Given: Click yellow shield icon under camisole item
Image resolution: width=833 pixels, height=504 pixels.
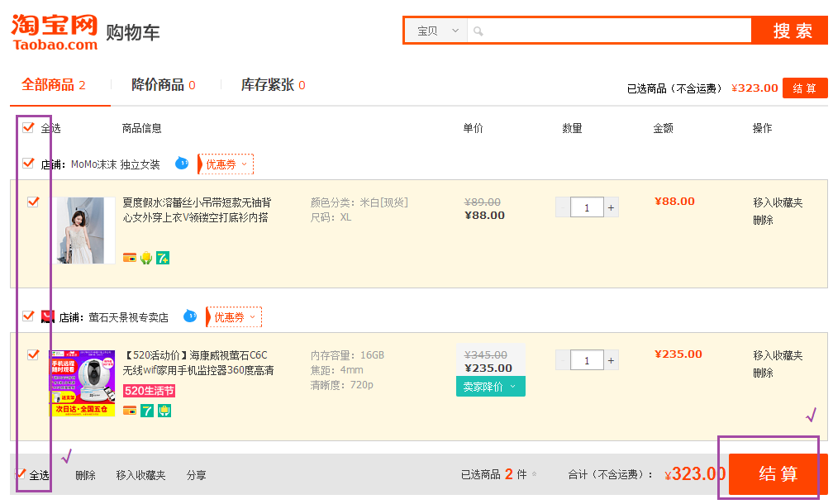Looking at the screenshot, I should click(146, 258).
